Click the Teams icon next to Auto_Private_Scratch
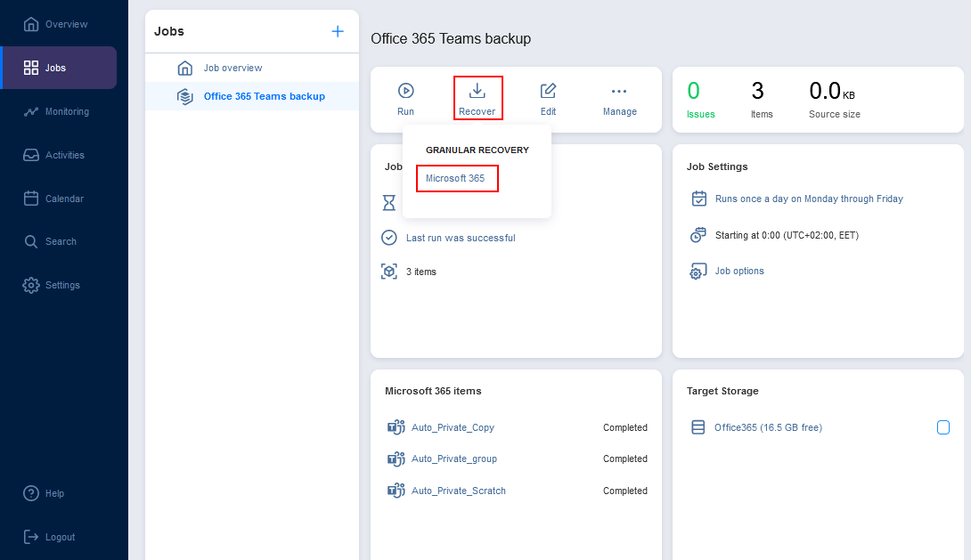The height and width of the screenshot is (560, 971). tap(396, 490)
